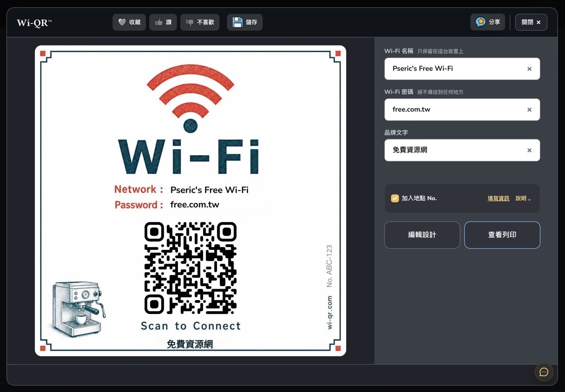Click the 查看列印 button
Screen dimensions: 565x392
502,235
